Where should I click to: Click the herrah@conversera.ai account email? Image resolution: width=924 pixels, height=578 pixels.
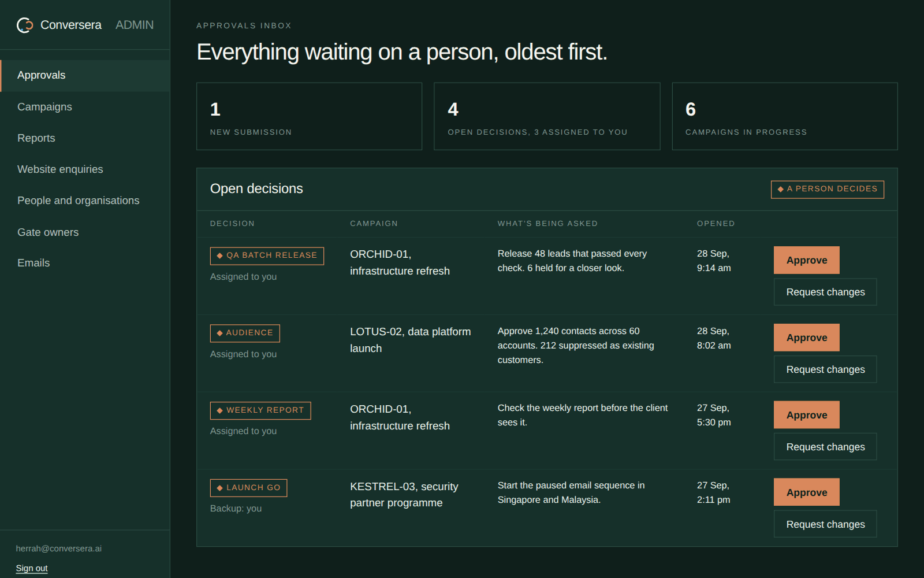[59, 549]
